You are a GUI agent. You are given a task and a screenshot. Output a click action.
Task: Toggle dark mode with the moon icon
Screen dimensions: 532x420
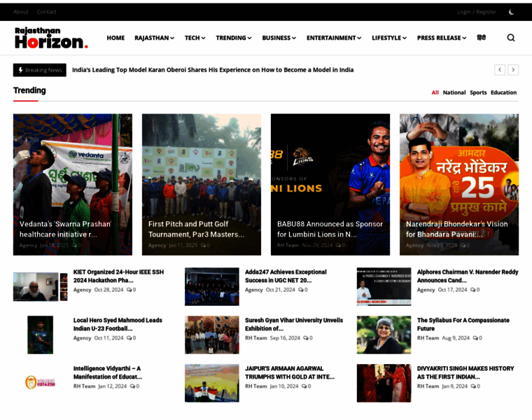pyautogui.click(x=511, y=12)
